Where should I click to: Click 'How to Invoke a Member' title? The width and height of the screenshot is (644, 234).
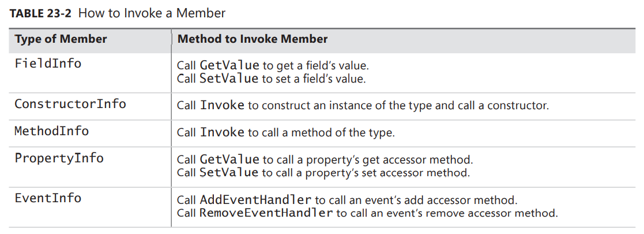(152, 13)
